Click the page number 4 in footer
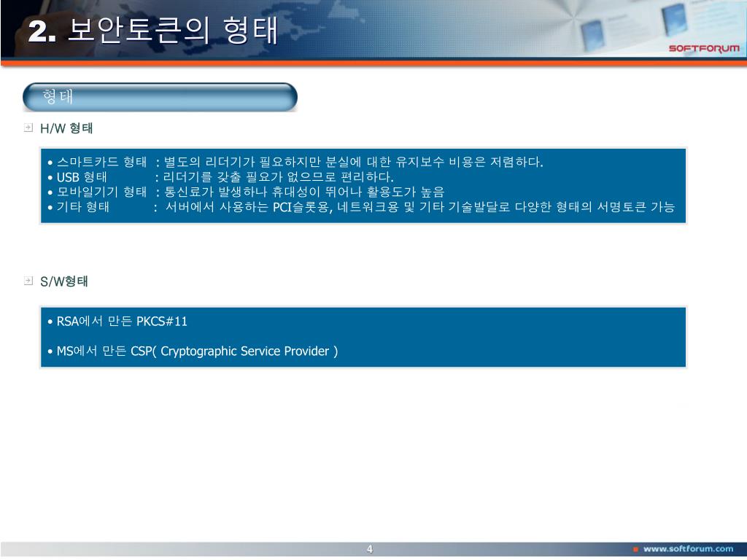Viewport: 747px width, 560px height. pos(370,549)
